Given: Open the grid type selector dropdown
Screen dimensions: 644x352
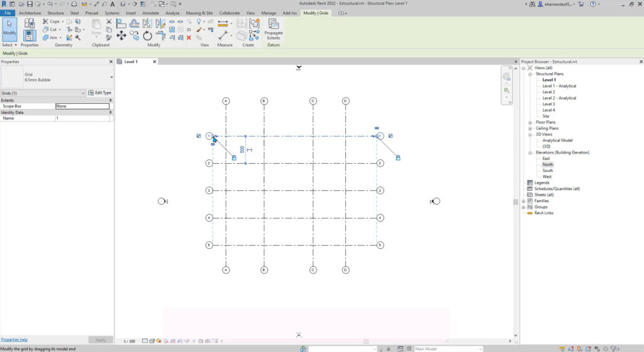Looking at the screenshot, I should [x=111, y=77].
